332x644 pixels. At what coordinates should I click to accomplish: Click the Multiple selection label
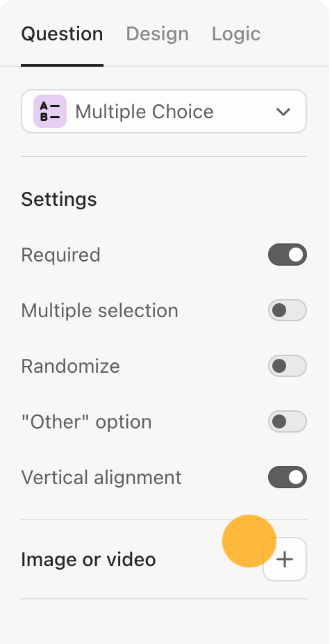[x=100, y=310]
